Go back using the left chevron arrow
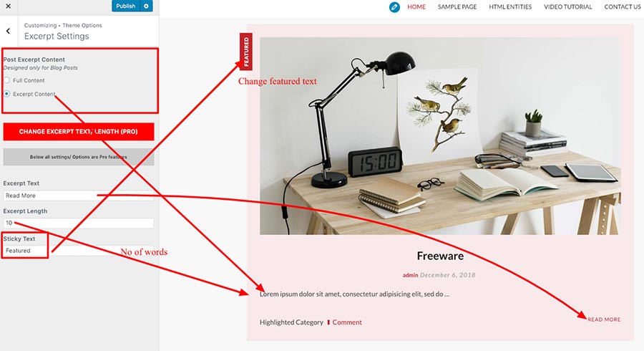This screenshot has width=644, height=351. pos(8,32)
